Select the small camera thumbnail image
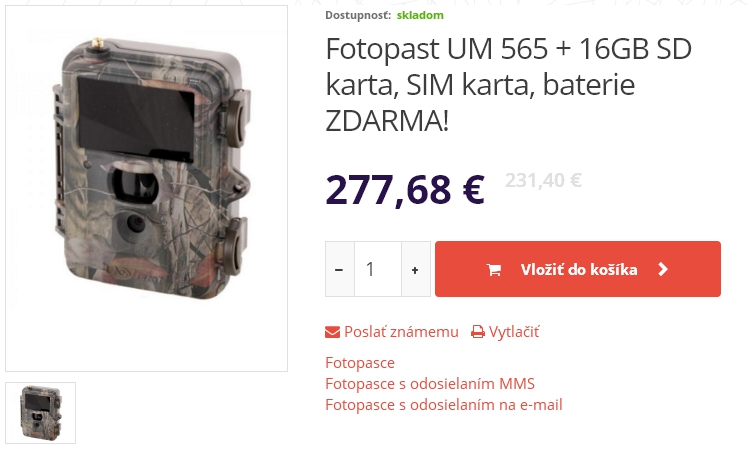Image resolution: width=752 pixels, height=455 pixels. pos(41,413)
